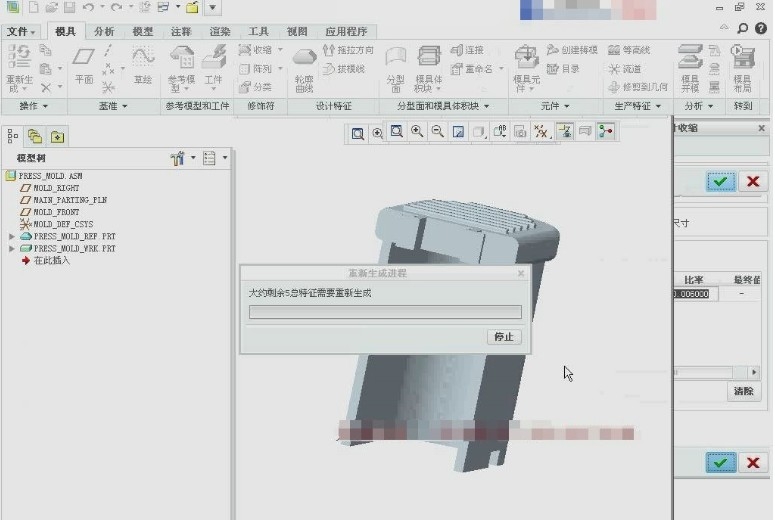
Task: Toggle the datum display filters icon
Action: pos(541,131)
